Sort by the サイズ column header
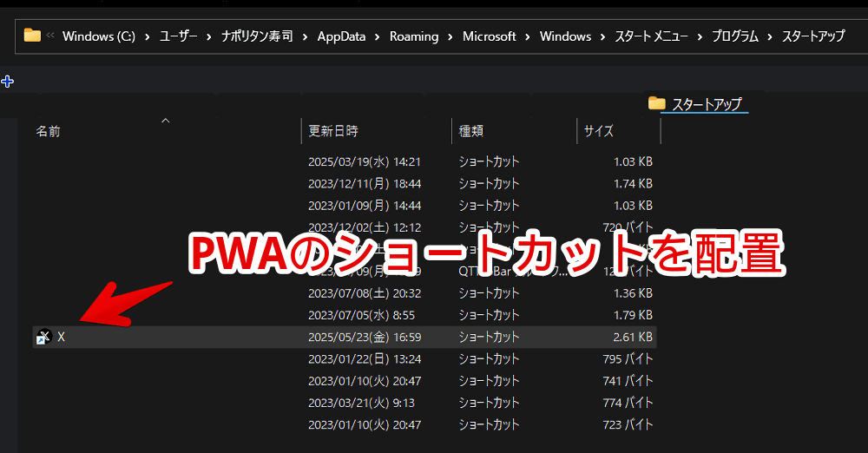Viewport: 868px width, 453px height. tap(598, 131)
